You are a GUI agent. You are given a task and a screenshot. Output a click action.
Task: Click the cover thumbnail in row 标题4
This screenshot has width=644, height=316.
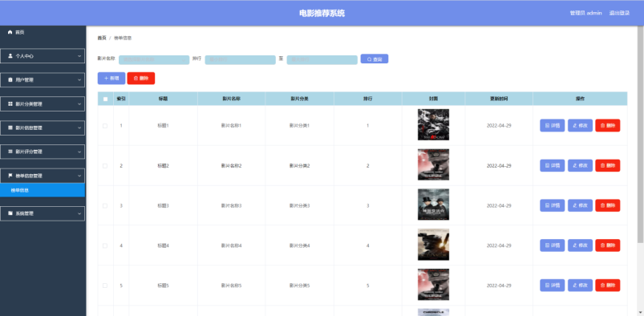433,245
